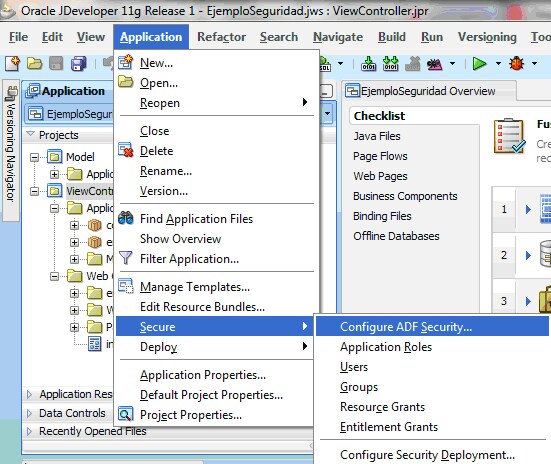The width and height of the screenshot is (551, 464).
Task: Choose Configure ADF Security from submenu
Action: click(432, 327)
